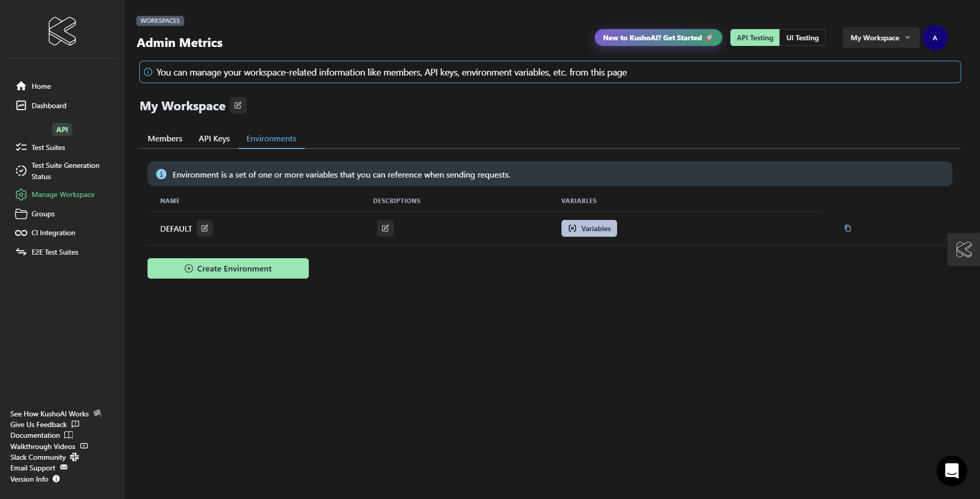Click the user avatar A
Screen dimensions: 980x499
coord(935,38)
